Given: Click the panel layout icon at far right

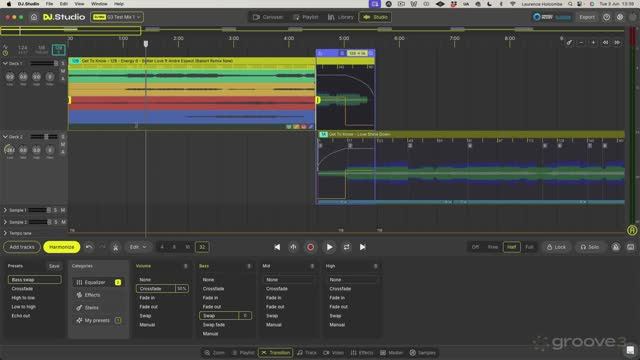Looking at the screenshot, I should tap(631, 247).
